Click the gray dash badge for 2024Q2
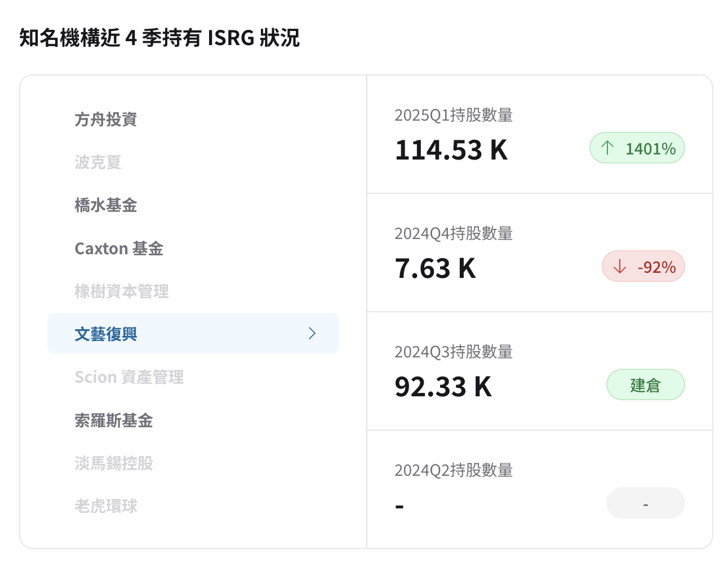This screenshot has height=575, width=728. click(645, 503)
